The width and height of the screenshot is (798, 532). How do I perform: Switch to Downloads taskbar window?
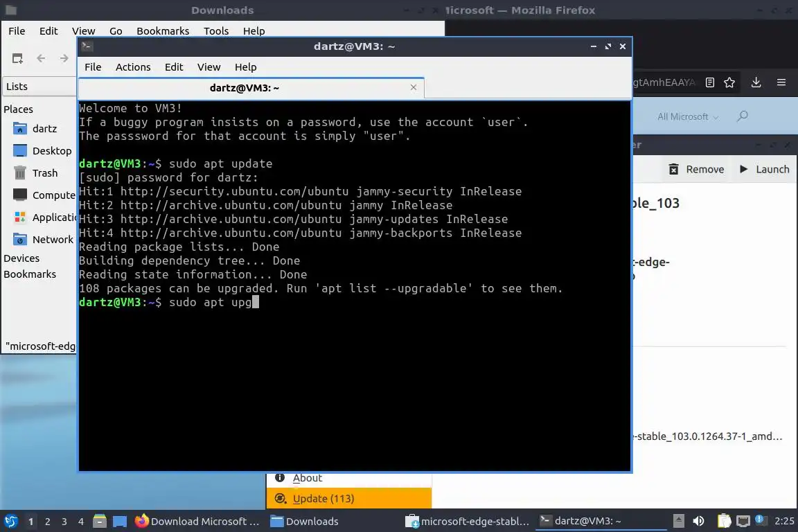[x=305, y=522]
